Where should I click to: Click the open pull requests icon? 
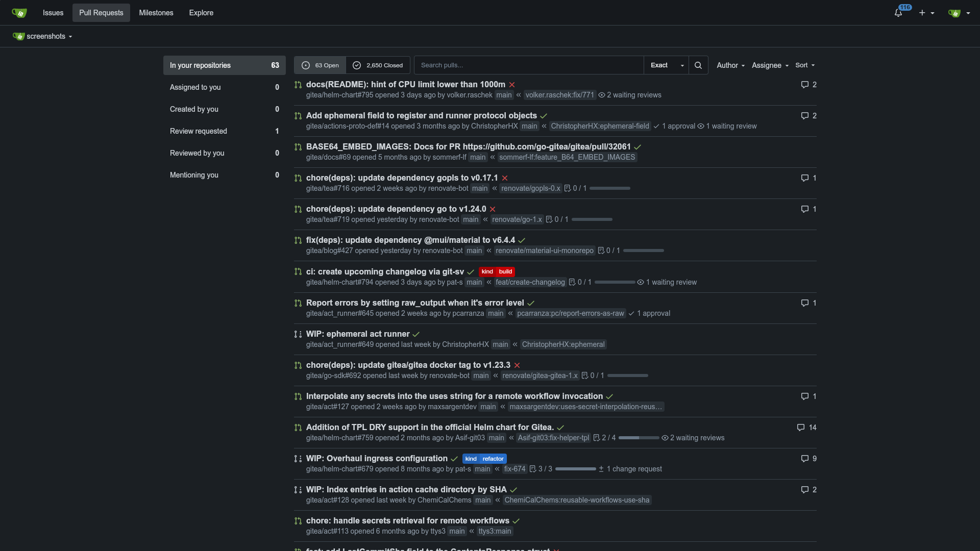click(x=306, y=65)
